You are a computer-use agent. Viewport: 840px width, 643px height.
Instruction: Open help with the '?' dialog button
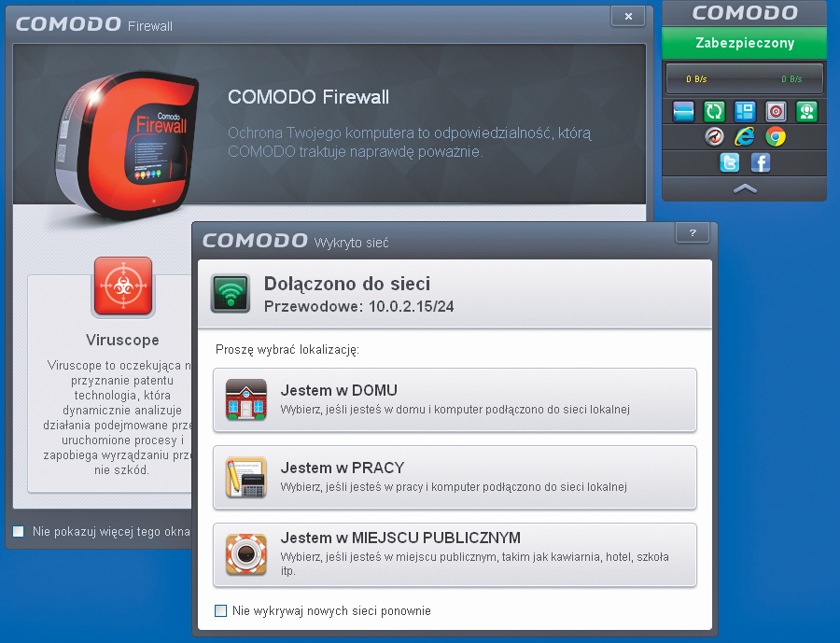(692, 233)
